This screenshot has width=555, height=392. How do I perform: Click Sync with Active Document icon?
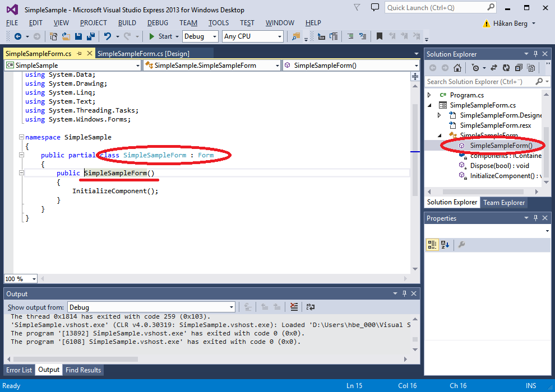pyautogui.click(x=494, y=68)
